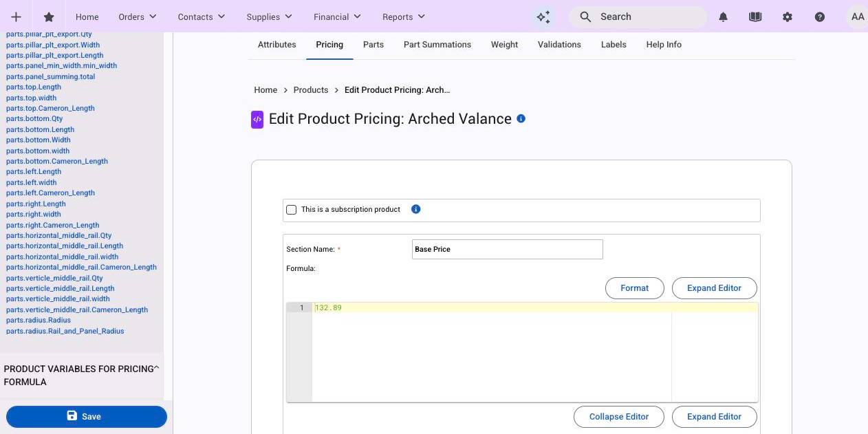Go to Home in top navigation
Screen dimensions: 868x434
click(87, 17)
